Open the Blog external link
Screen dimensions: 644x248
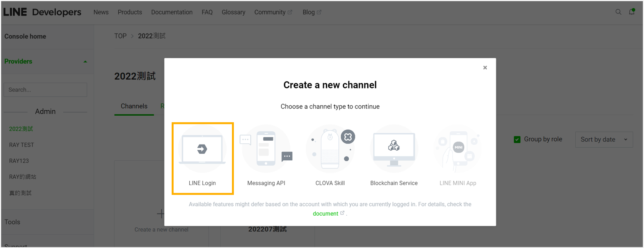click(x=312, y=12)
